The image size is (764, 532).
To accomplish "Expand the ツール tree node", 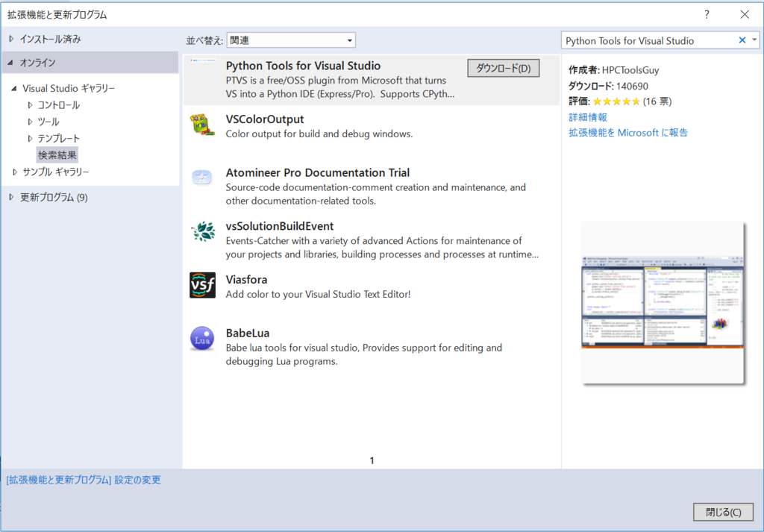I will pos(30,122).
